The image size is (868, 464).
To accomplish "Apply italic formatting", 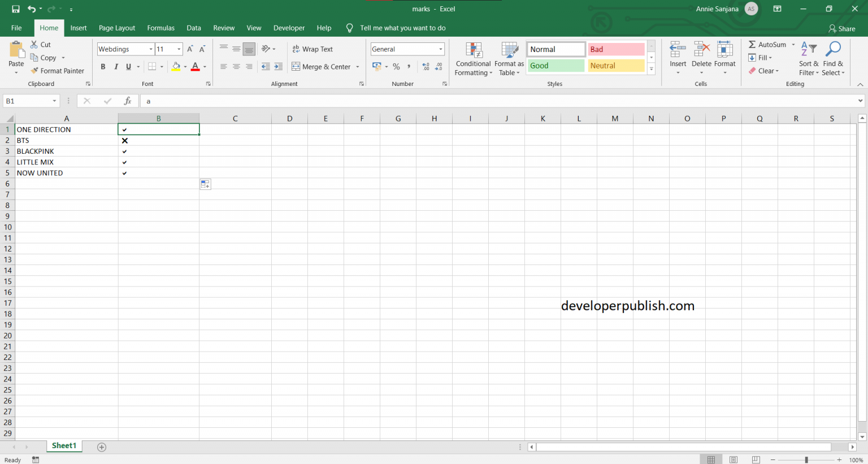I will (116, 66).
